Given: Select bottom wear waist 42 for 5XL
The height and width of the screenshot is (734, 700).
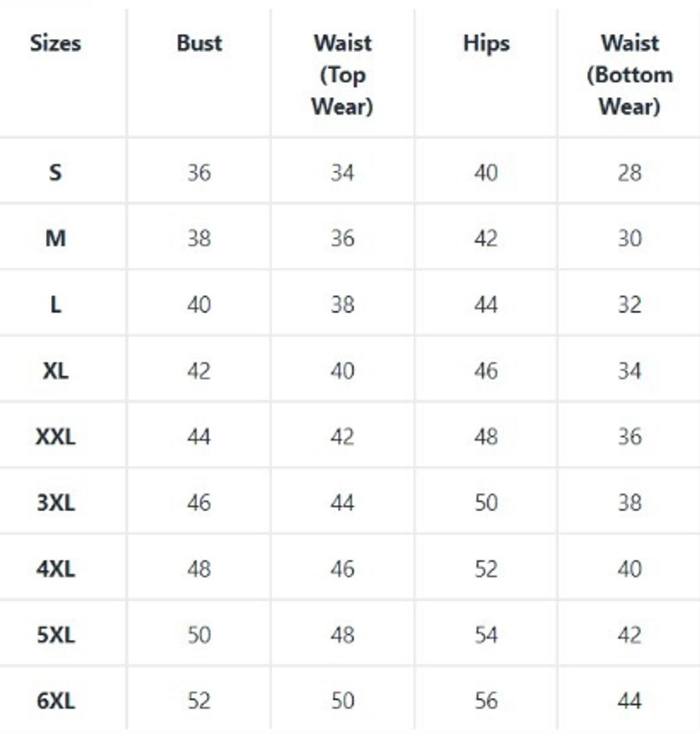Looking at the screenshot, I should 630,635.
